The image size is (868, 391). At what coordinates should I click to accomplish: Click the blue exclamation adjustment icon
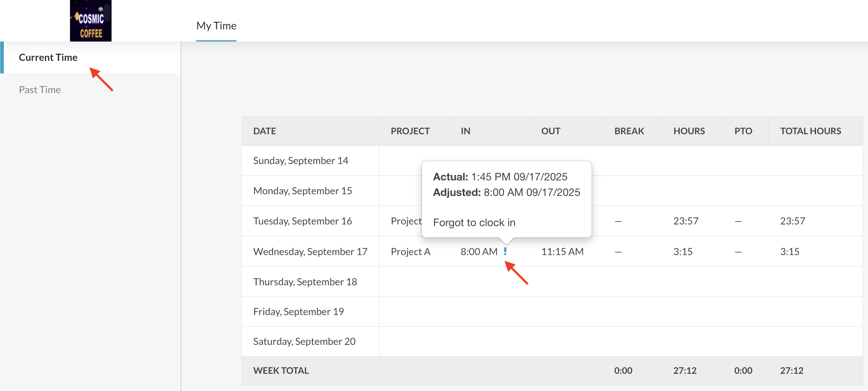[x=505, y=251]
